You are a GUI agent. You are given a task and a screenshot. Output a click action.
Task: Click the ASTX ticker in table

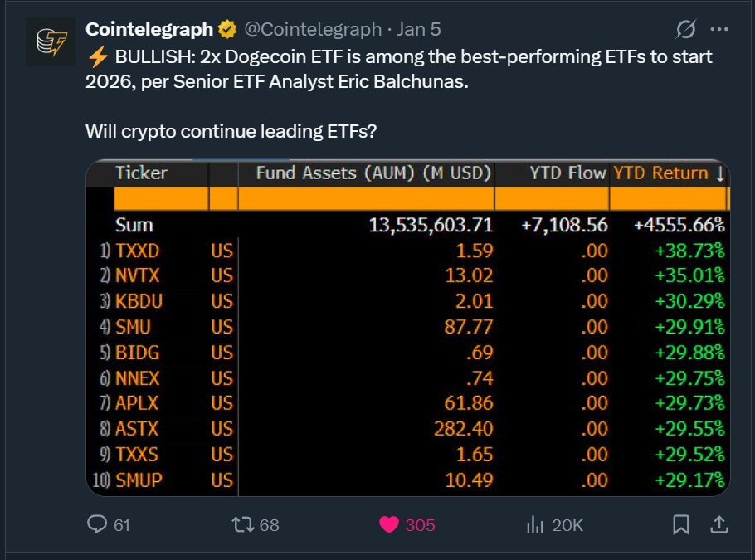click(x=138, y=429)
